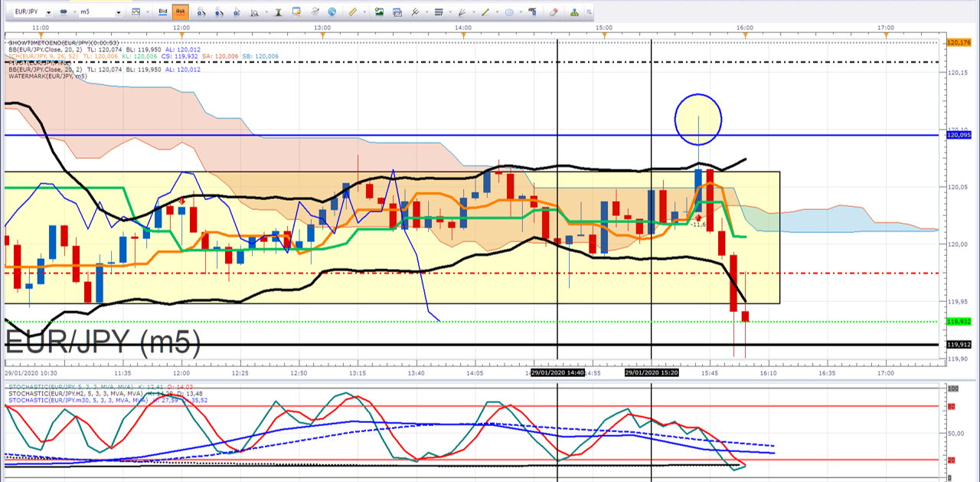Click the 119,912 black price label
980x482 pixels.
click(x=959, y=345)
